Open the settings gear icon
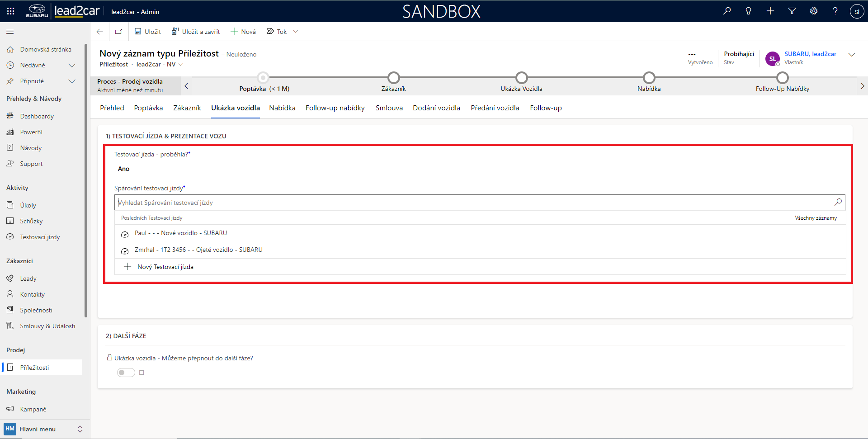868x439 pixels. [x=814, y=11]
